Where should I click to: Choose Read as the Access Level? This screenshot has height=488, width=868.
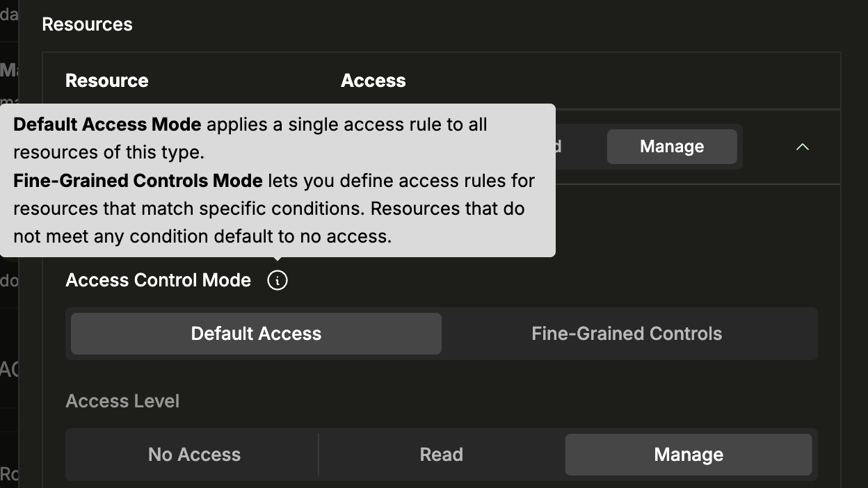tap(441, 454)
